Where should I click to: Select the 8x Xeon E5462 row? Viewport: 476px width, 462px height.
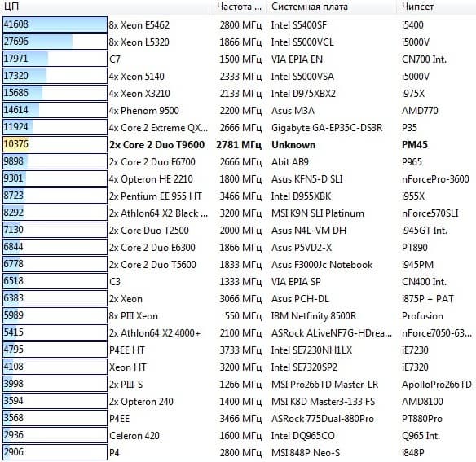[x=238, y=25]
